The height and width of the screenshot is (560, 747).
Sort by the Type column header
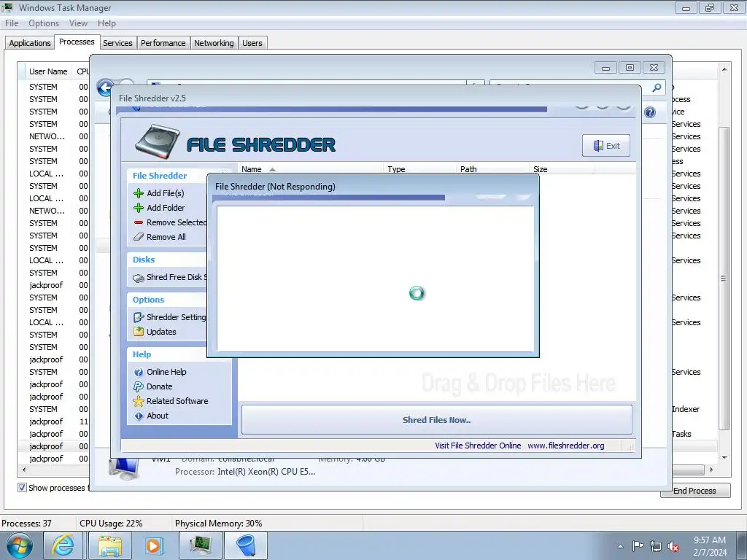tap(419, 169)
